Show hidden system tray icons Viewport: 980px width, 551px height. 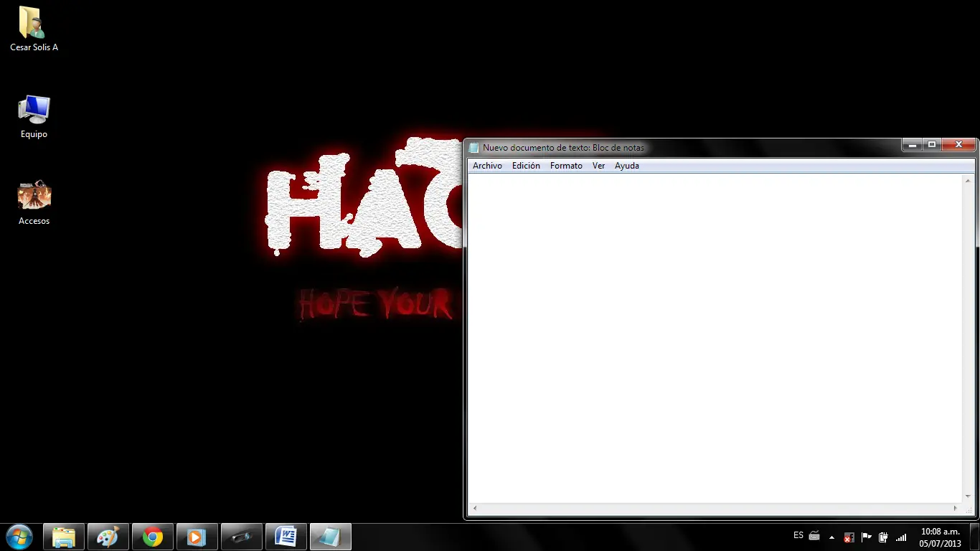(x=831, y=537)
